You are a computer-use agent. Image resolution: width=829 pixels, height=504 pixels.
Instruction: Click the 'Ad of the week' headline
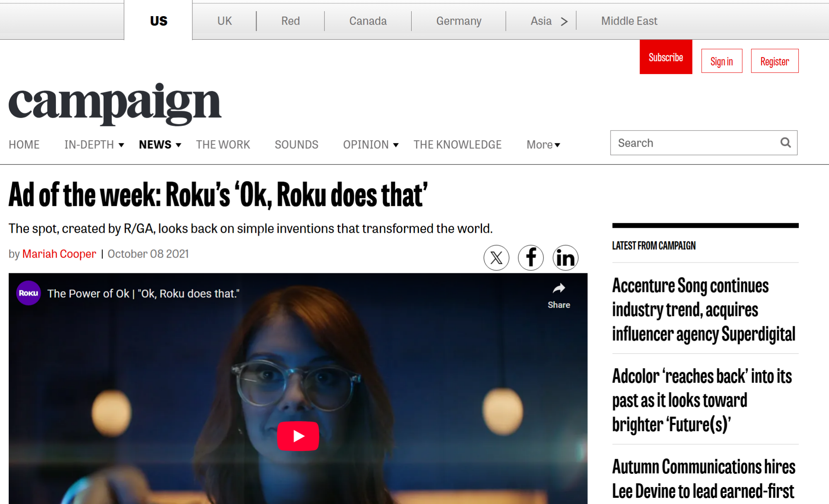218,194
